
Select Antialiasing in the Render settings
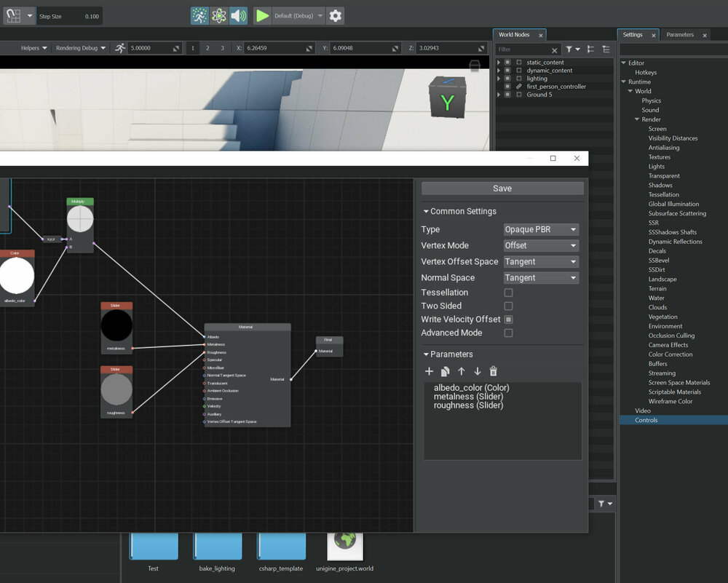click(663, 148)
